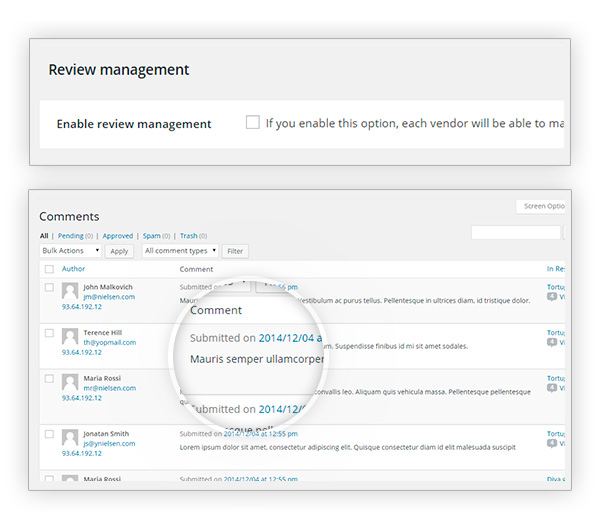The height and width of the screenshot is (526, 600).
Task: Click comment count bubble in Terence Hill row
Action: click(552, 342)
